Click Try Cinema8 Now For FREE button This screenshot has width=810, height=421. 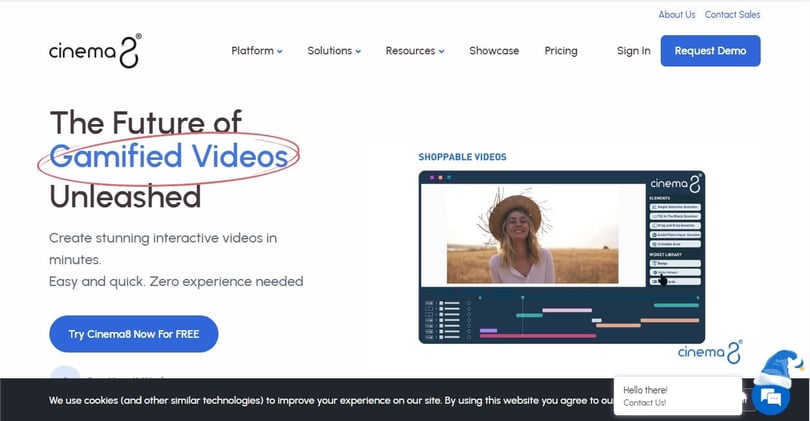point(134,334)
